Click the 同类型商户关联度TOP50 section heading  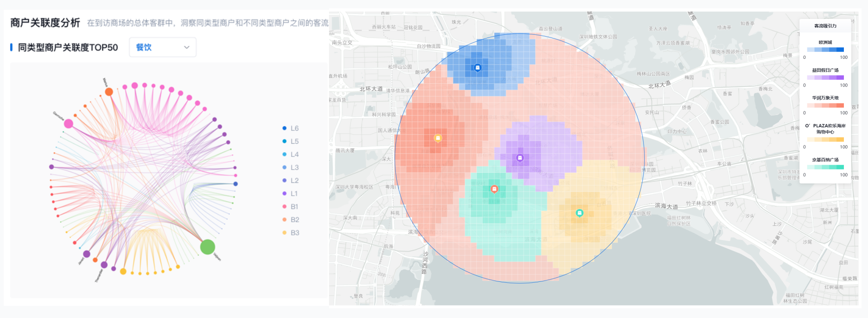(68, 47)
